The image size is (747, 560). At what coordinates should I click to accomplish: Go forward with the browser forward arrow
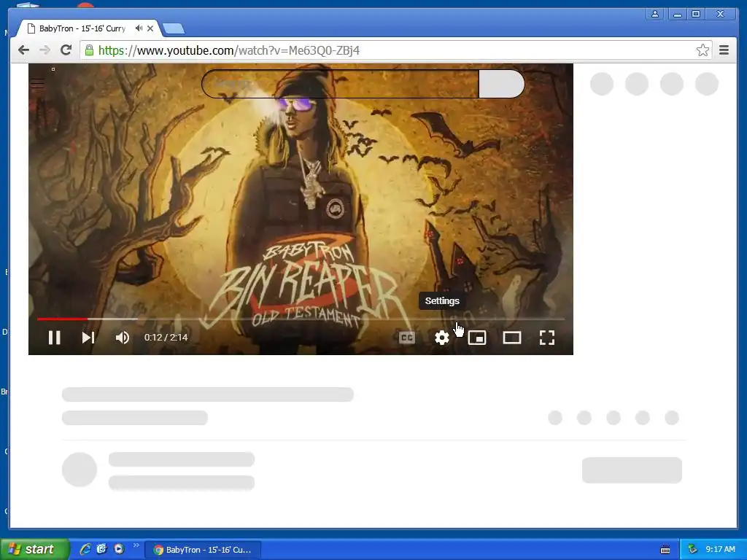tap(44, 50)
